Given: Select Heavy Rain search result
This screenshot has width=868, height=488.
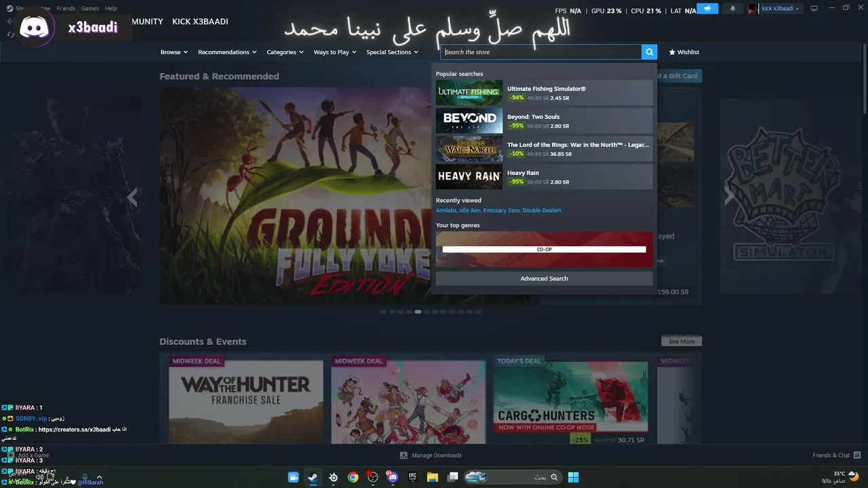Looking at the screenshot, I should pyautogui.click(x=544, y=177).
